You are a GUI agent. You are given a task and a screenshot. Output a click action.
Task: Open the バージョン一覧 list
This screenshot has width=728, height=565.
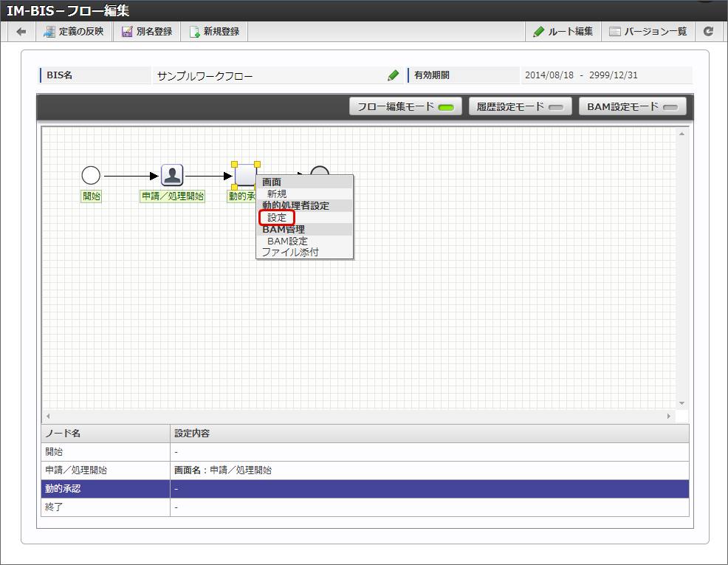click(x=648, y=32)
